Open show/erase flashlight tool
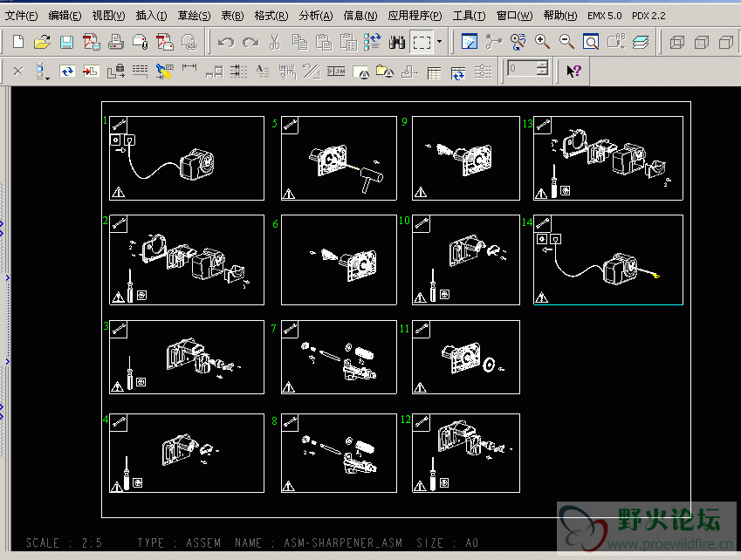The height and width of the screenshot is (560, 741). click(x=164, y=72)
